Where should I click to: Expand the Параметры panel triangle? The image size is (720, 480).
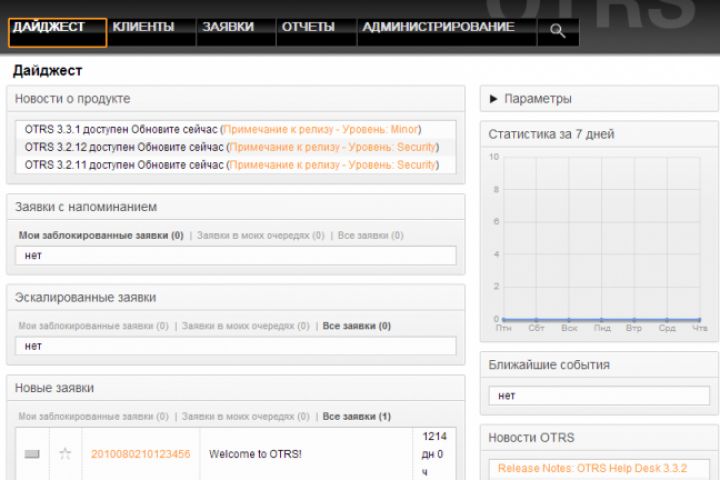494,99
